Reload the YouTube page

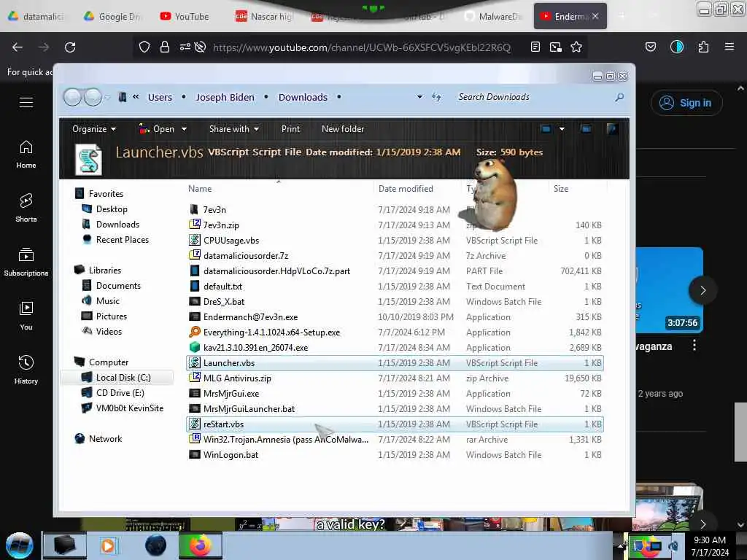[70, 47]
